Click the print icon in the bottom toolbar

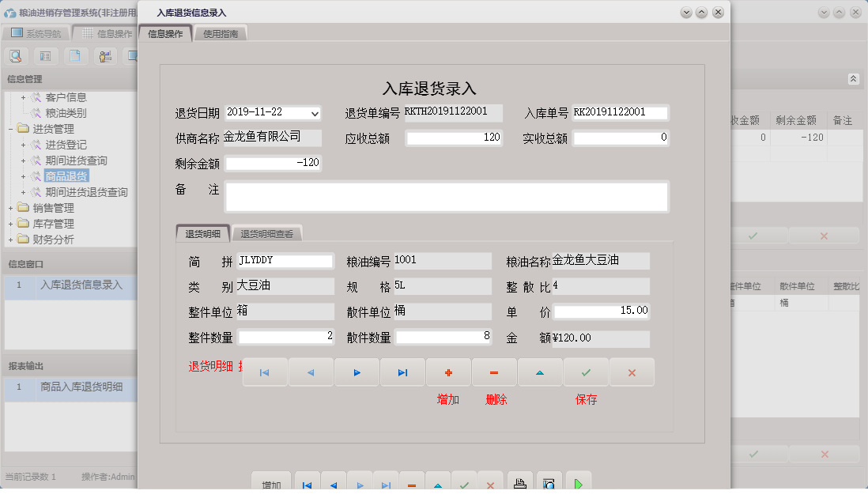(x=519, y=481)
